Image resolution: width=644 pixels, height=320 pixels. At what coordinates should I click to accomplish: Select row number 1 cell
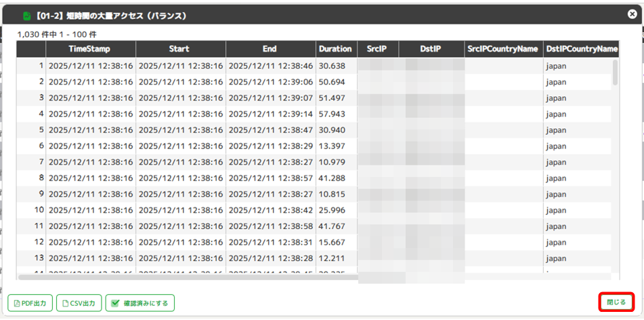(x=31, y=66)
